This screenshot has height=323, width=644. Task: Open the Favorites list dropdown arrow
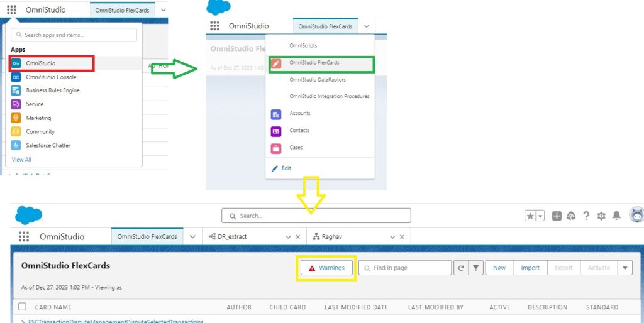click(x=540, y=216)
